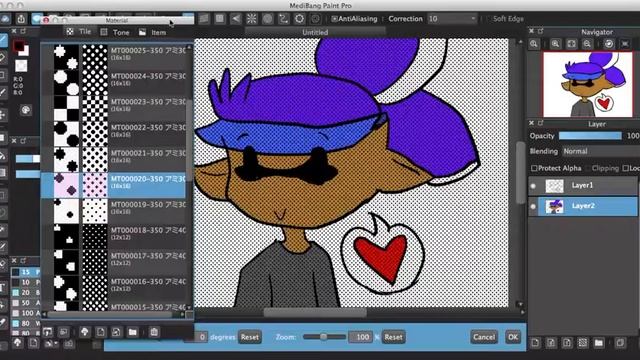Adjust the layer Opacity slider

click(x=590, y=136)
